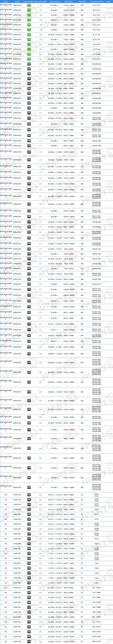Screen dimensions: 113x644
Task: Click 103kW / 140KM in the Crafter 2F_ row
Action: pyautogui.click(x=68, y=583)
